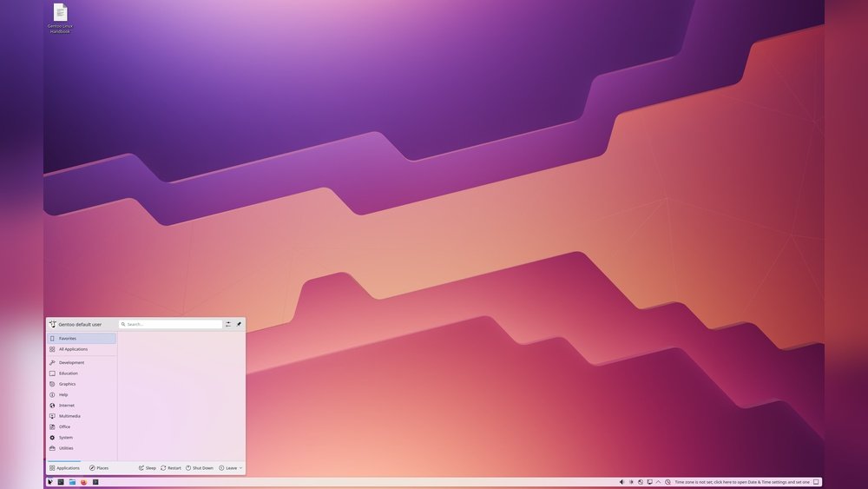Expand hidden system tray icons arrow
The width and height of the screenshot is (868, 489).
pos(658,482)
